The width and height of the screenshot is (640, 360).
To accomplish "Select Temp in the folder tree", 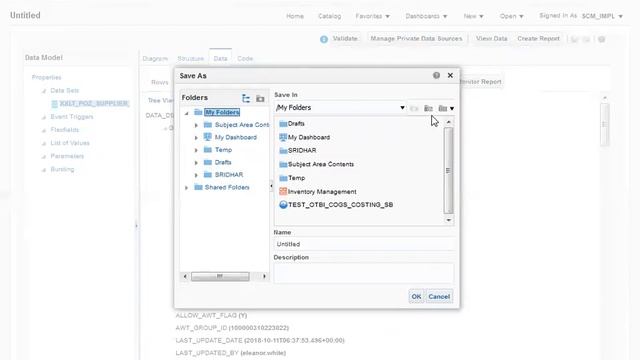I will click(223, 150).
